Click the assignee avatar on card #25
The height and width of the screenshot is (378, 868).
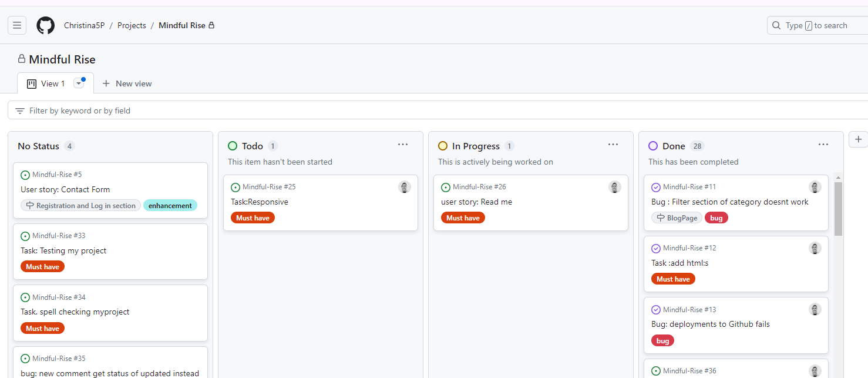pos(405,187)
